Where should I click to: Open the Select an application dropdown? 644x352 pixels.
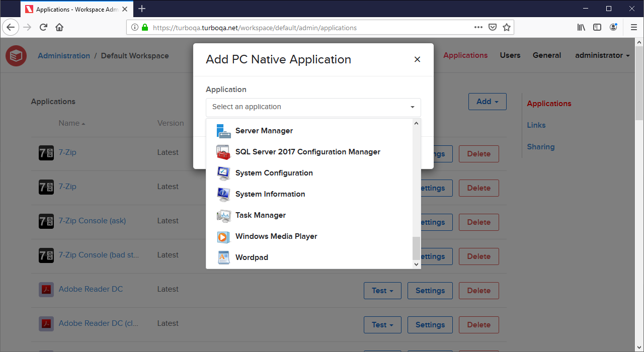point(313,107)
